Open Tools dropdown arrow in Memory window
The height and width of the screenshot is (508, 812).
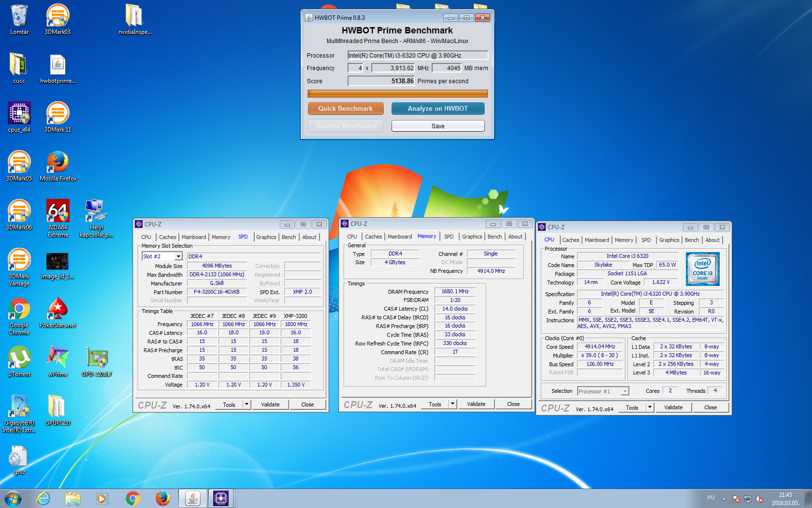coord(453,404)
